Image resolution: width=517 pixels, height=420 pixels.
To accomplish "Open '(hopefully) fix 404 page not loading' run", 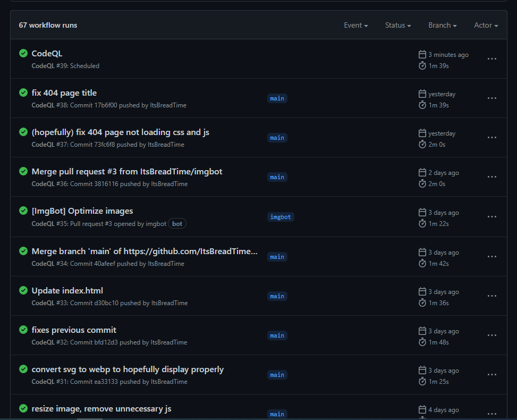I will point(120,132).
